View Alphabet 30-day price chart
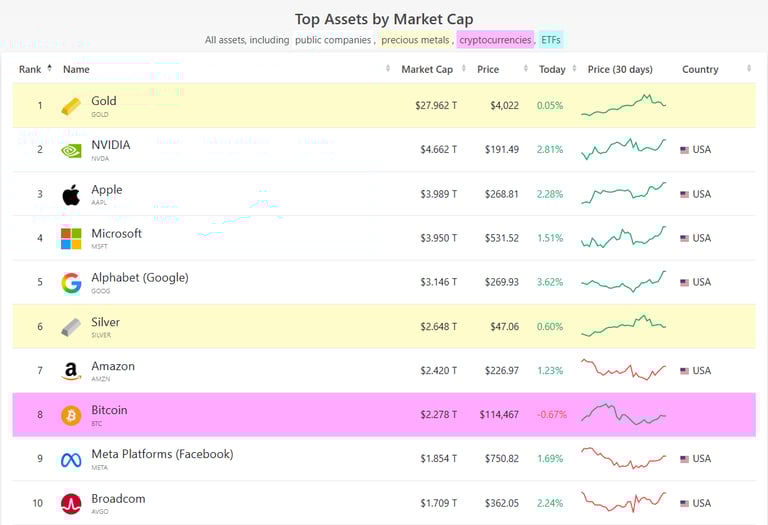This screenshot has height=525, width=768. click(624, 282)
